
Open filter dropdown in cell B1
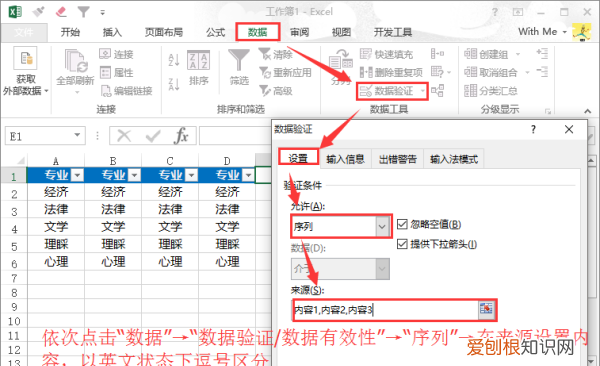pyautogui.click(x=134, y=175)
